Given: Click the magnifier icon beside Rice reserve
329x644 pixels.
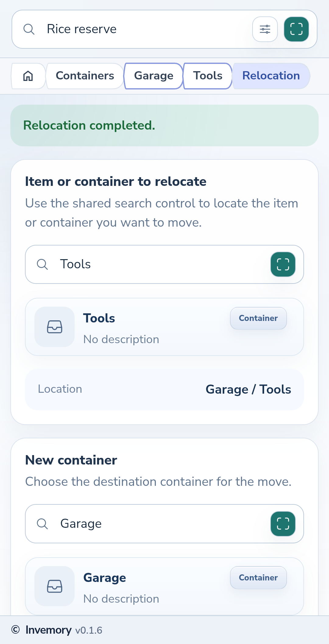Looking at the screenshot, I should (x=29, y=29).
